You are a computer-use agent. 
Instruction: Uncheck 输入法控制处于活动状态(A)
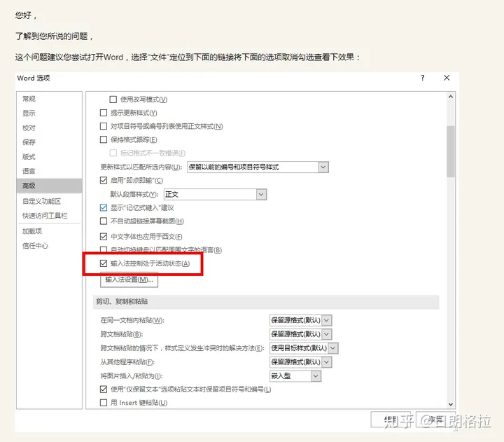pyautogui.click(x=104, y=263)
